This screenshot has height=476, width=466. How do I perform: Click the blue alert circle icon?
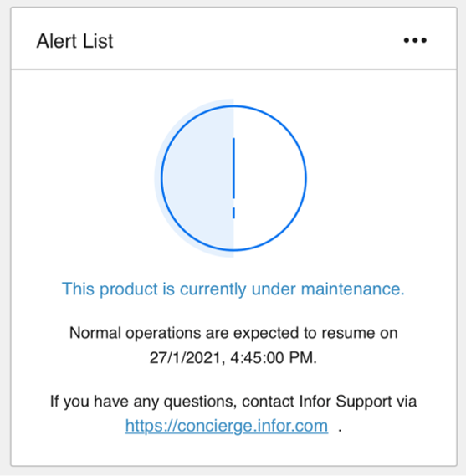tap(233, 178)
